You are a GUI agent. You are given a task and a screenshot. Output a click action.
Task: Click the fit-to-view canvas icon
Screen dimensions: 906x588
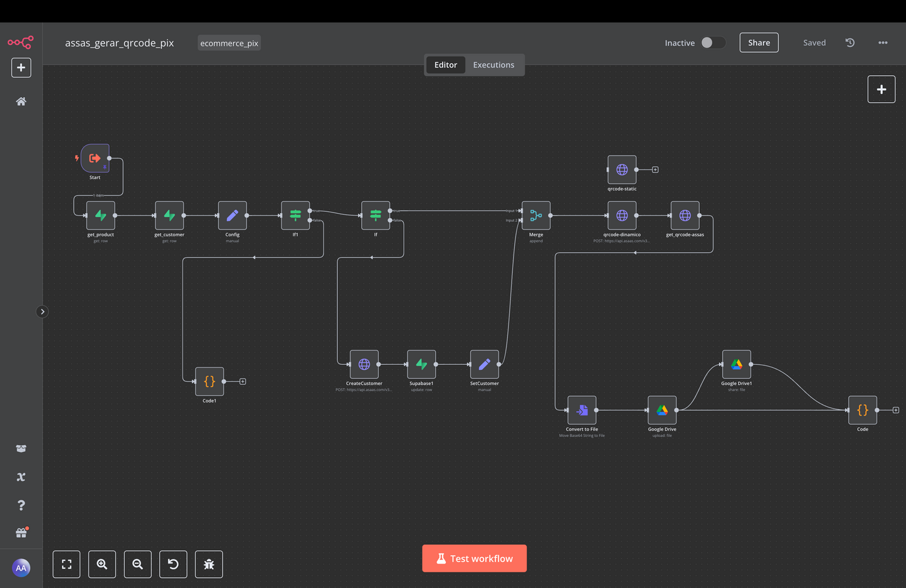[x=66, y=564]
